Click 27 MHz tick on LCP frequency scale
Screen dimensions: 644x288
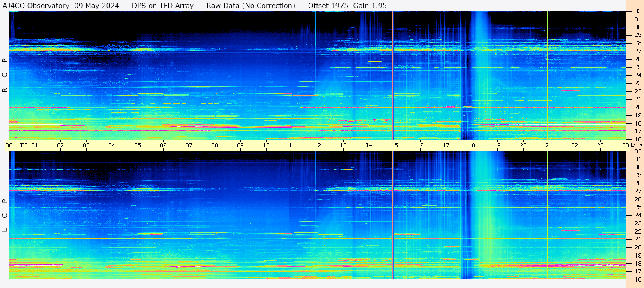pyautogui.click(x=638, y=191)
